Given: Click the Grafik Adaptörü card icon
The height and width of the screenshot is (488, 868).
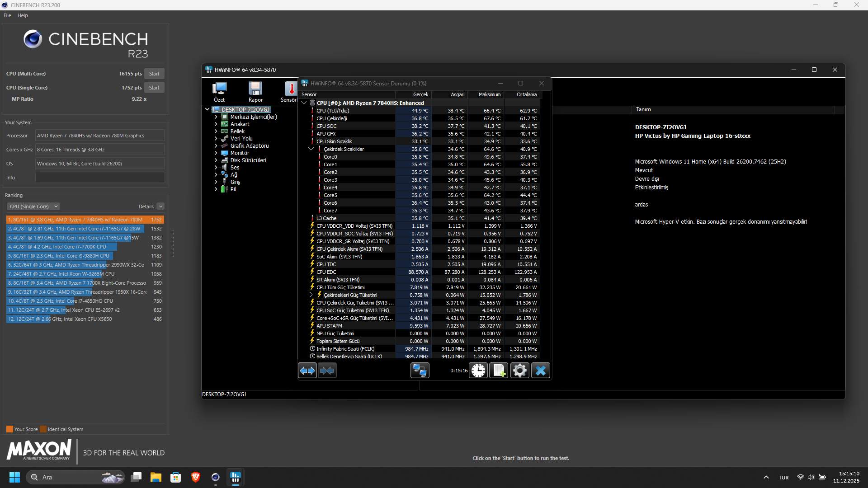Looking at the screenshot, I should tap(225, 146).
